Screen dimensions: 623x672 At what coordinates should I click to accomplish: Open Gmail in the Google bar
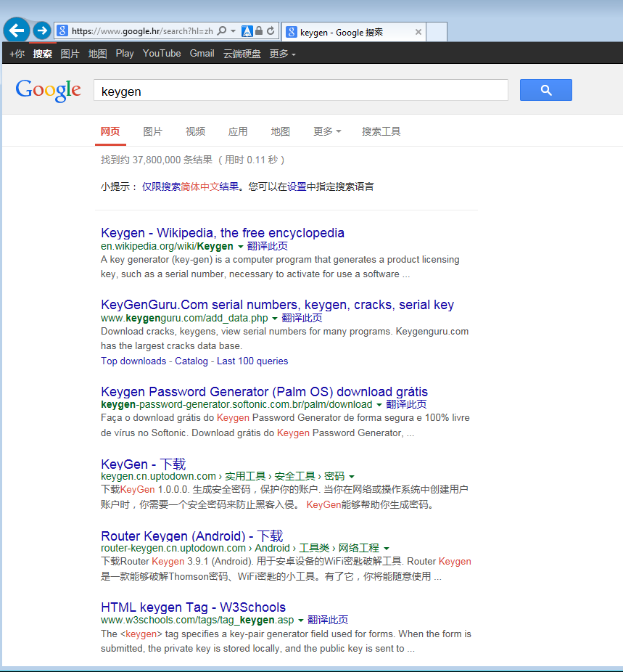202,54
